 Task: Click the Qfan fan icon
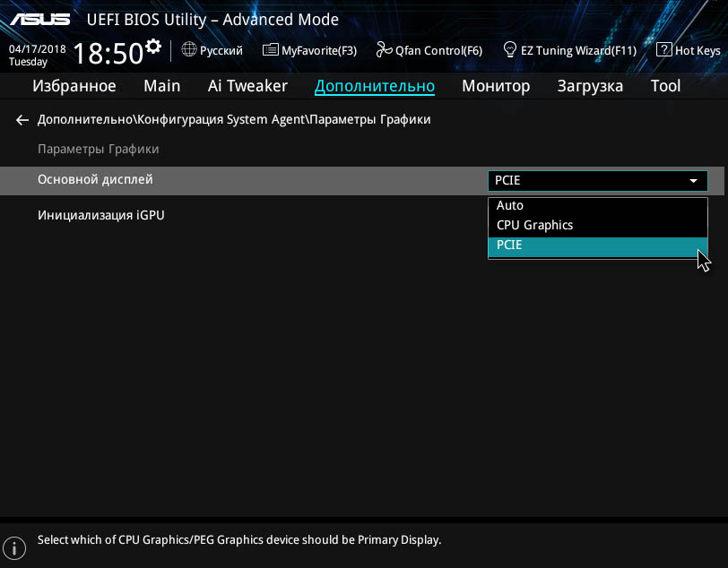point(384,49)
